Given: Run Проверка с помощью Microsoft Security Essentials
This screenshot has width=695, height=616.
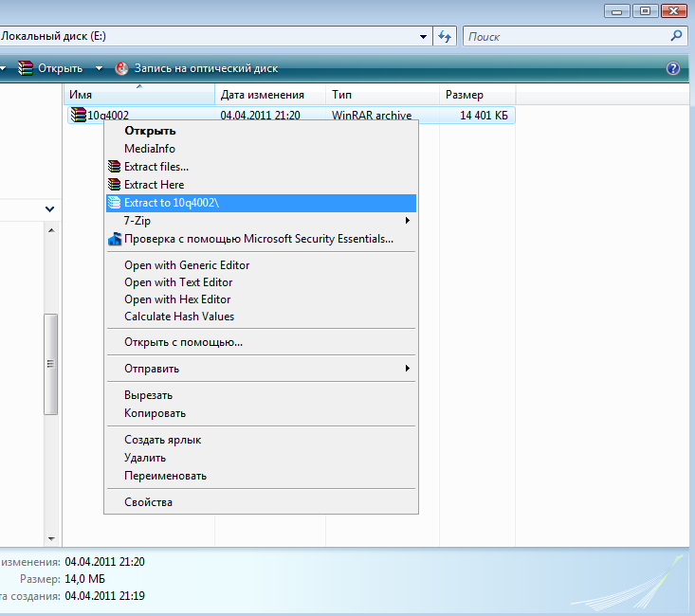Looking at the screenshot, I should tap(261, 239).
